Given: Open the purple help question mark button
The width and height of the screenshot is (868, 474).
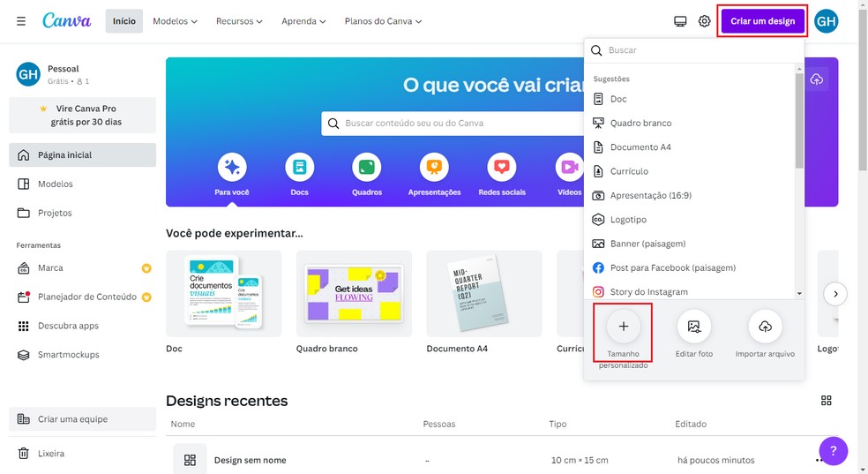Looking at the screenshot, I should [833, 451].
